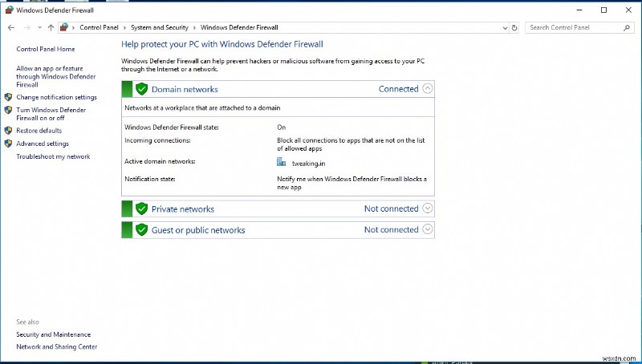Click the firewall title bar icon

pos(10,10)
